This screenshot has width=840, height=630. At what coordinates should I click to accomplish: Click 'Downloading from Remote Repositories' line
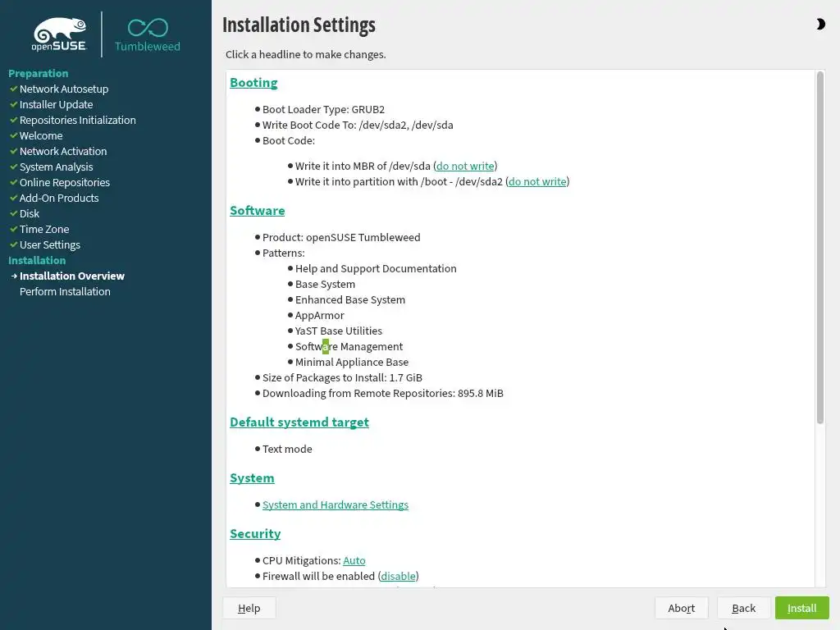(x=383, y=393)
